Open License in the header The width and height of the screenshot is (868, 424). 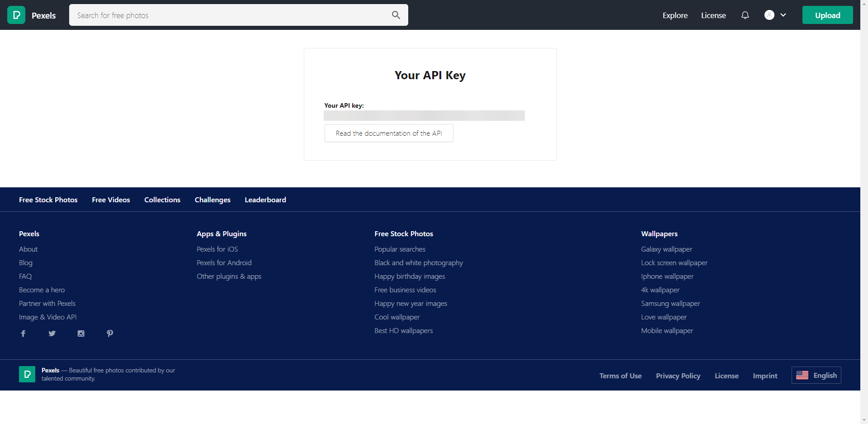(713, 15)
